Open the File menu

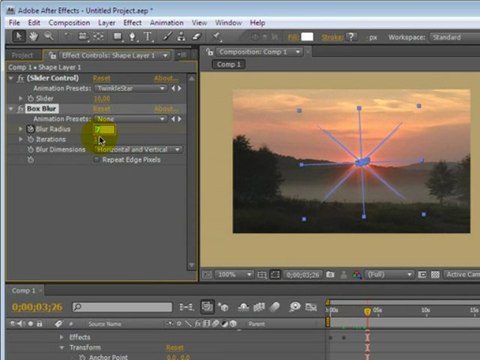(14, 23)
